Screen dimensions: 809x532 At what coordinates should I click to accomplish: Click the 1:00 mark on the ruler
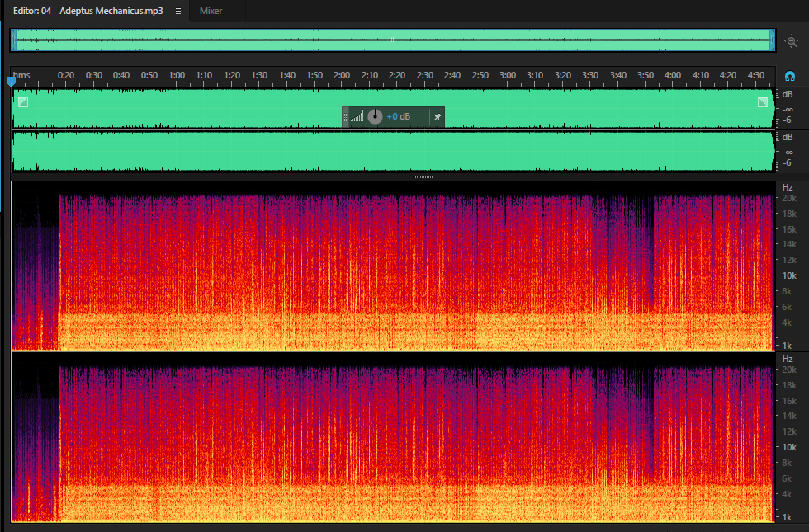pos(177,75)
